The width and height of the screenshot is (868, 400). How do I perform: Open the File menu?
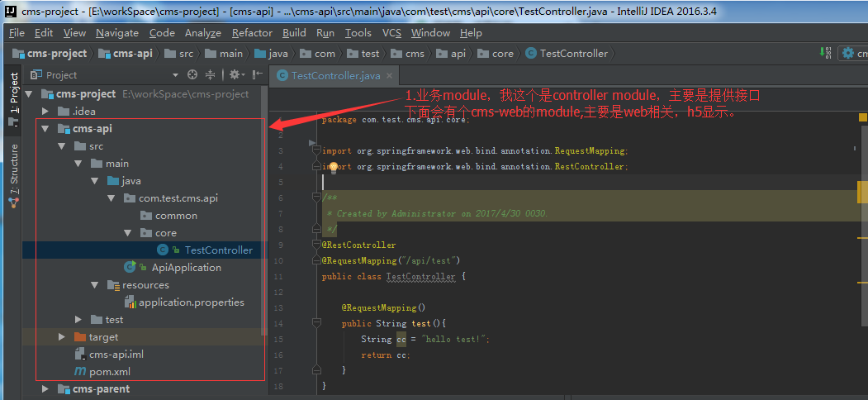pos(17,33)
